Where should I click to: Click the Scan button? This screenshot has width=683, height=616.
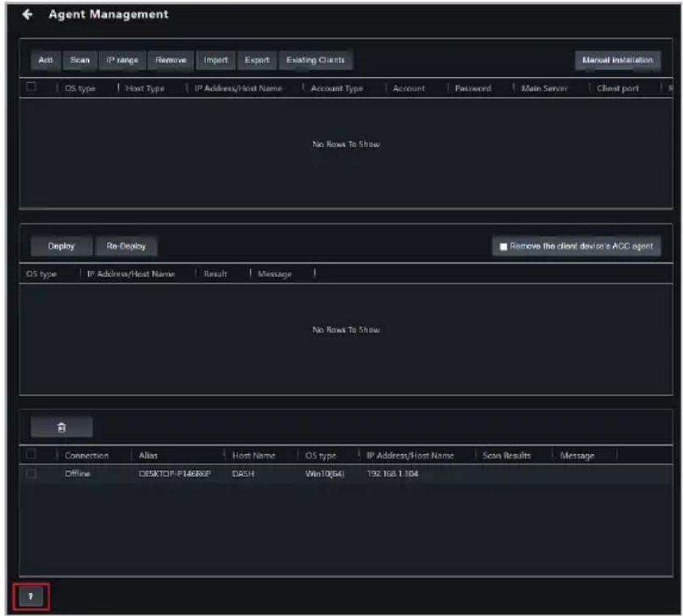click(80, 60)
